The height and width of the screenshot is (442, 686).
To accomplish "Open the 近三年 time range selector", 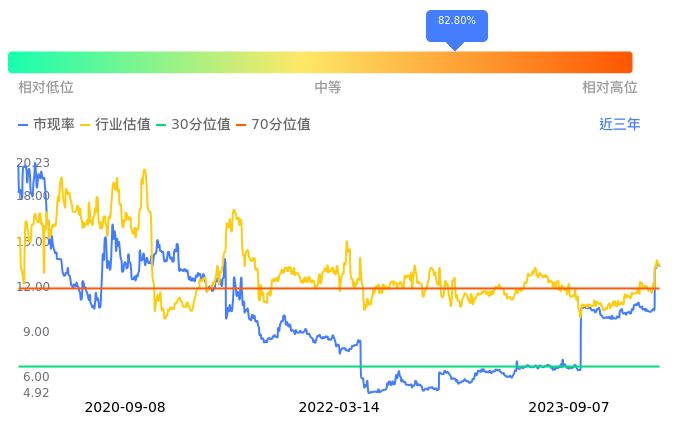I will (x=619, y=125).
